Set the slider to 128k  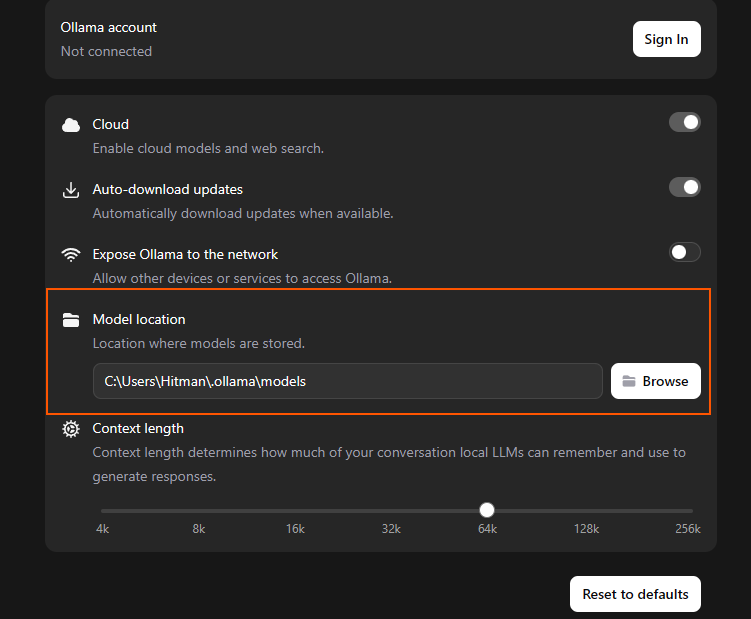(585, 510)
